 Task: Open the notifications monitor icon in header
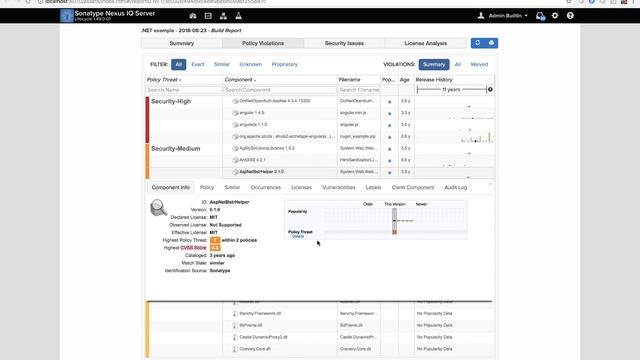[540, 16]
